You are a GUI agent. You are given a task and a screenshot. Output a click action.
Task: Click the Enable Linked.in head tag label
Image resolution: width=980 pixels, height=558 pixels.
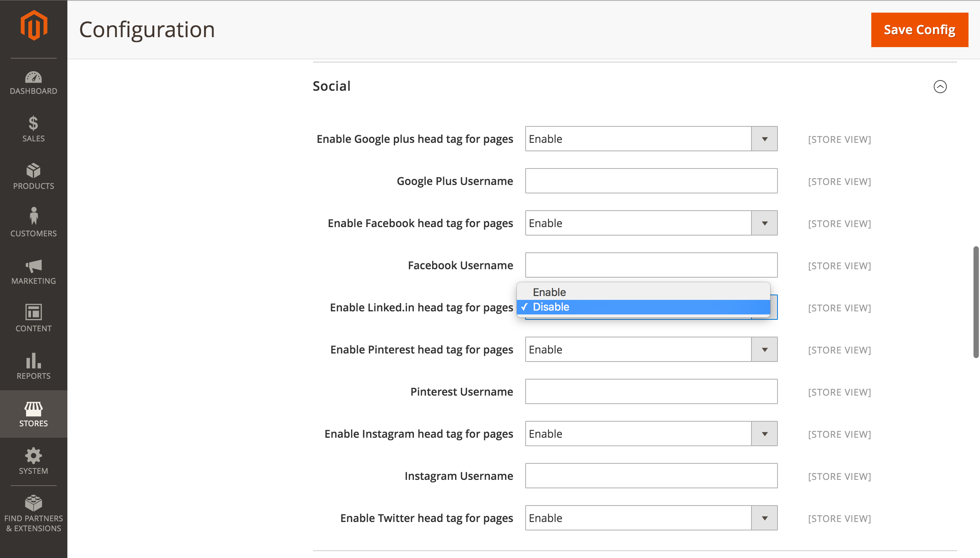pyautogui.click(x=421, y=308)
